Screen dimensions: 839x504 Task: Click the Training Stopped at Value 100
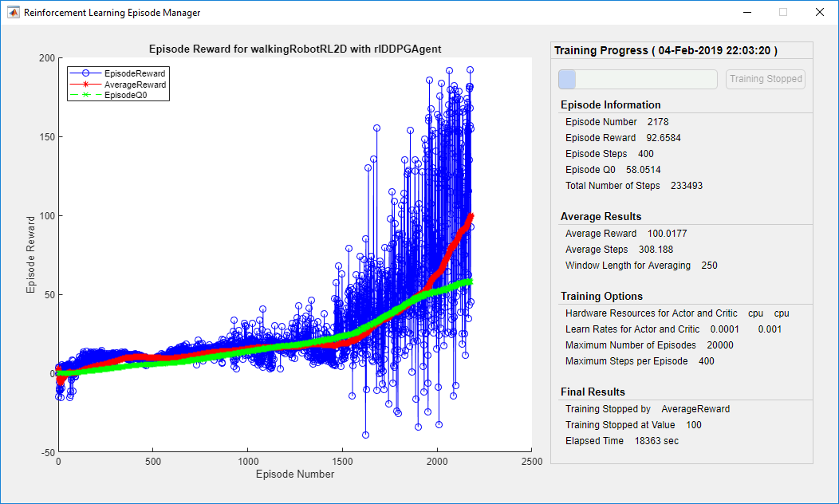pos(694,425)
